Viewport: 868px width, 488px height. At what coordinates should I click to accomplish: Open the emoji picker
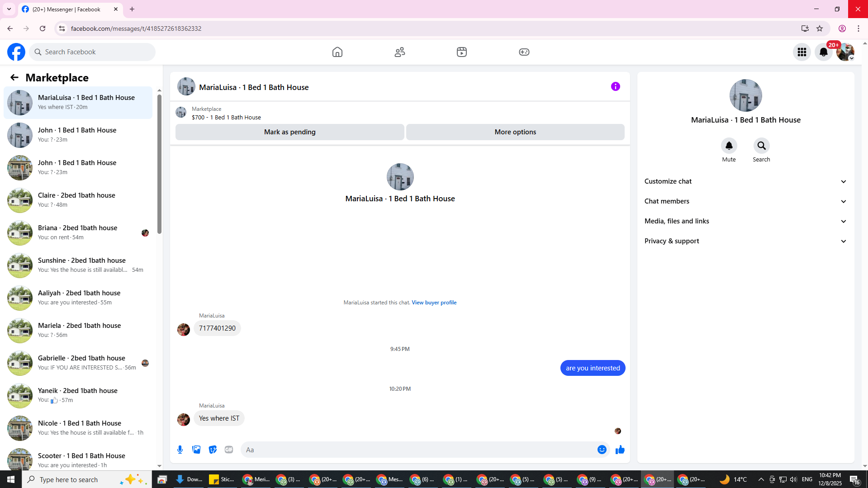click(602, 450)
